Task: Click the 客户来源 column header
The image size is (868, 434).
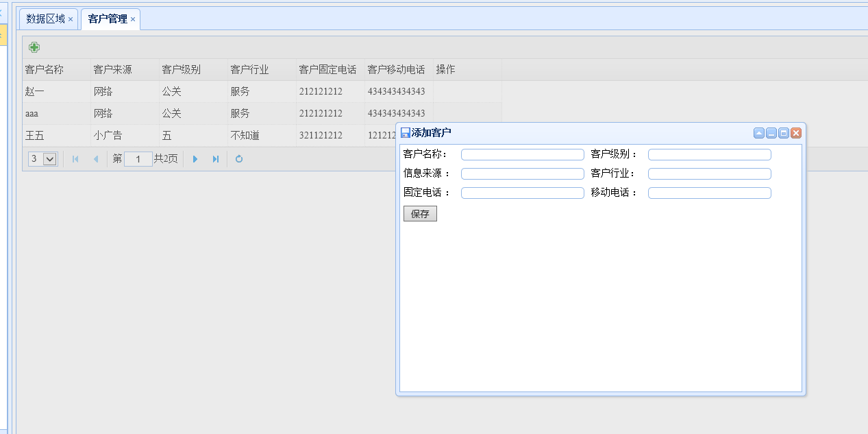Action: [x=110, y=69]
